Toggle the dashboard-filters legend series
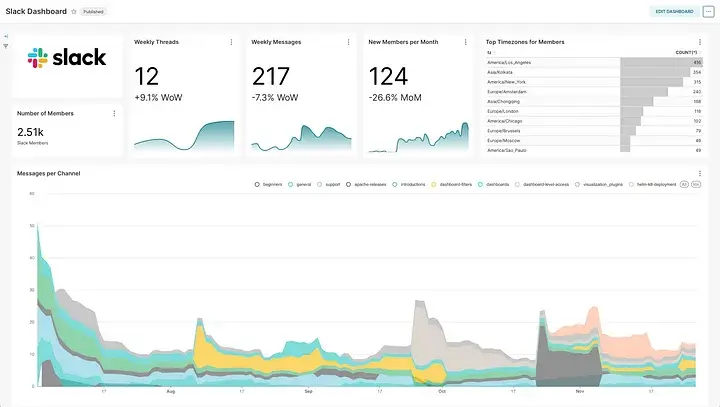The width and height of the screenshot is (720, 407). point(451,185)
